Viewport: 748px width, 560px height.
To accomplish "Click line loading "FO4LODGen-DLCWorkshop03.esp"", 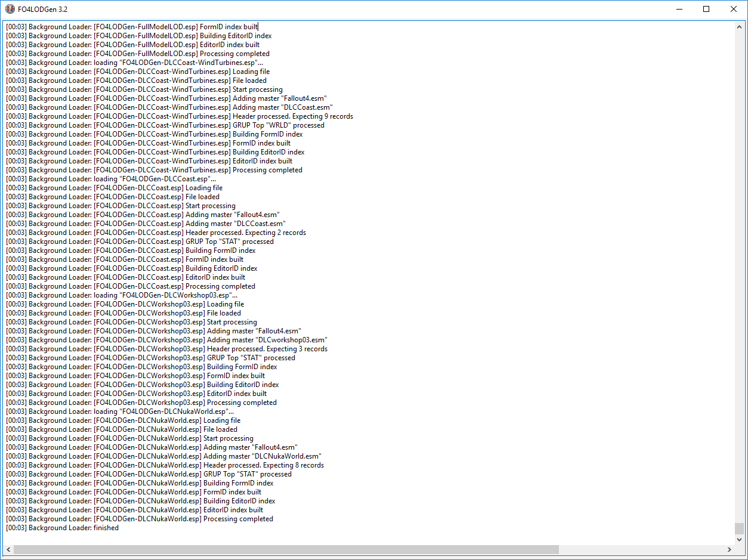I will tap(122, 295).
